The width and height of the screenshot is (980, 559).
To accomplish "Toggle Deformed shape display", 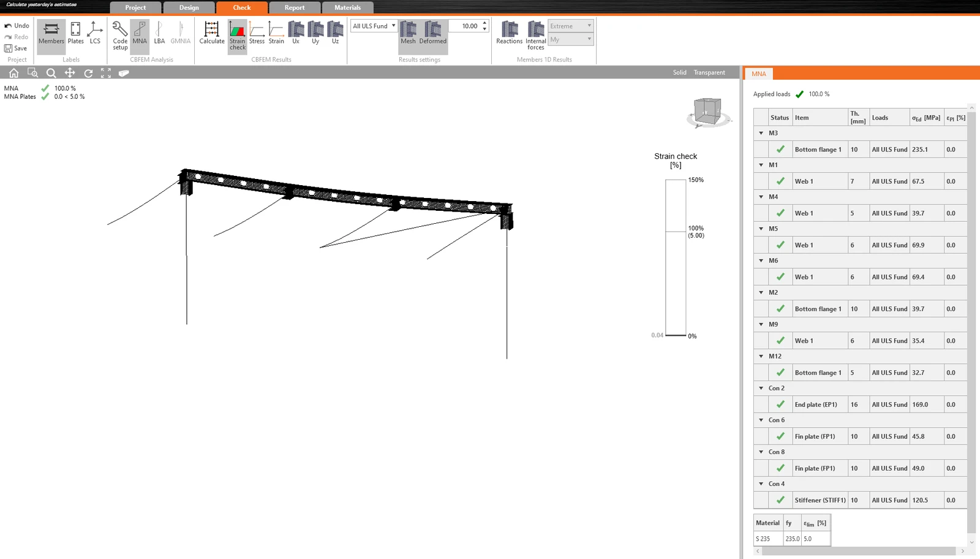I will tap(433, 33).
